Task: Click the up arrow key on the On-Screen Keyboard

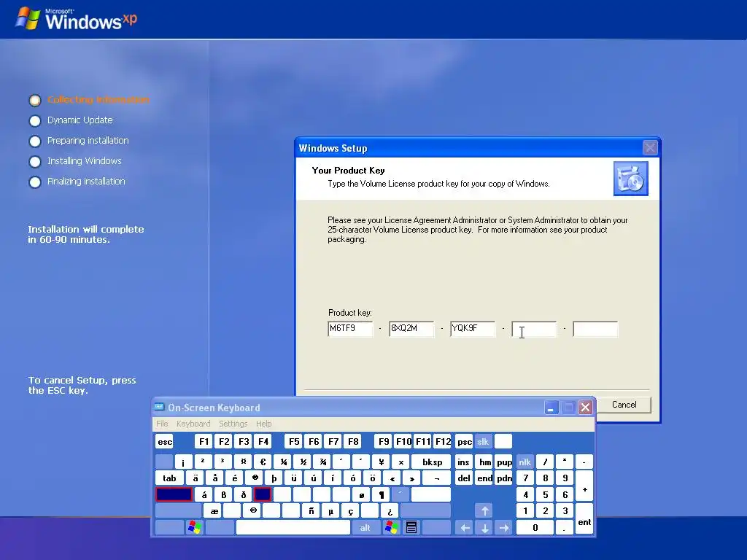Action: 484,511
